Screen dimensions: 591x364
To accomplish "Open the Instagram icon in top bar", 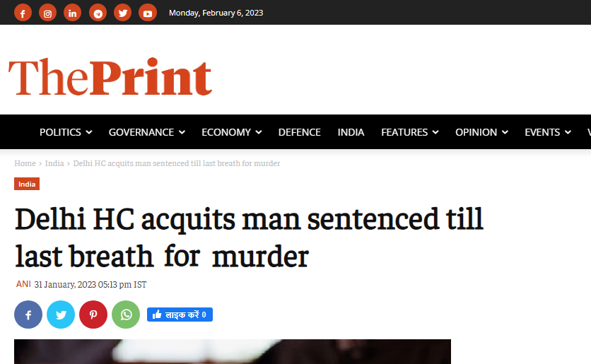I will point(47,13).
